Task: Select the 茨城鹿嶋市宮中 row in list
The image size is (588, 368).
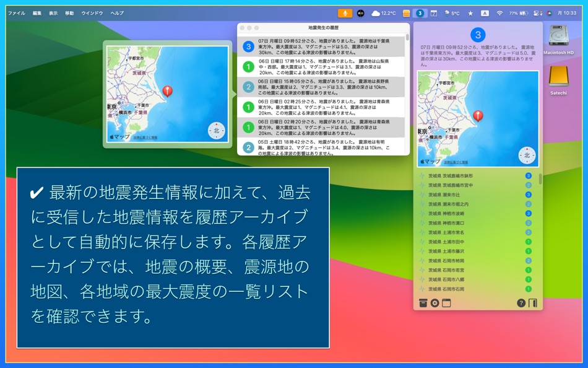Action: pos(476,185)
